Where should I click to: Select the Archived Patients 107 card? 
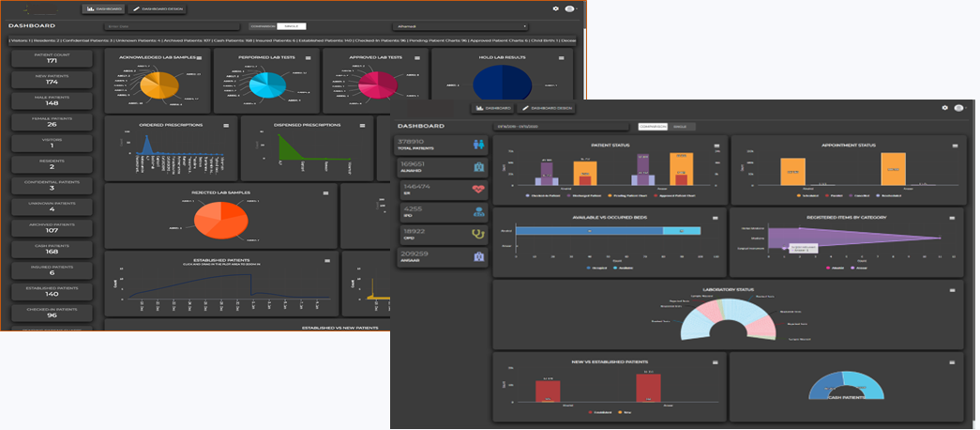52,228
